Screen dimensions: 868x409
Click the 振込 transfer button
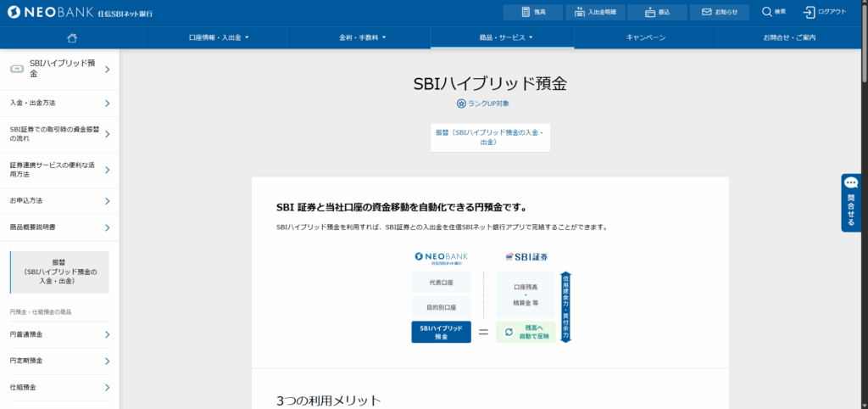[x=657, y=12]
